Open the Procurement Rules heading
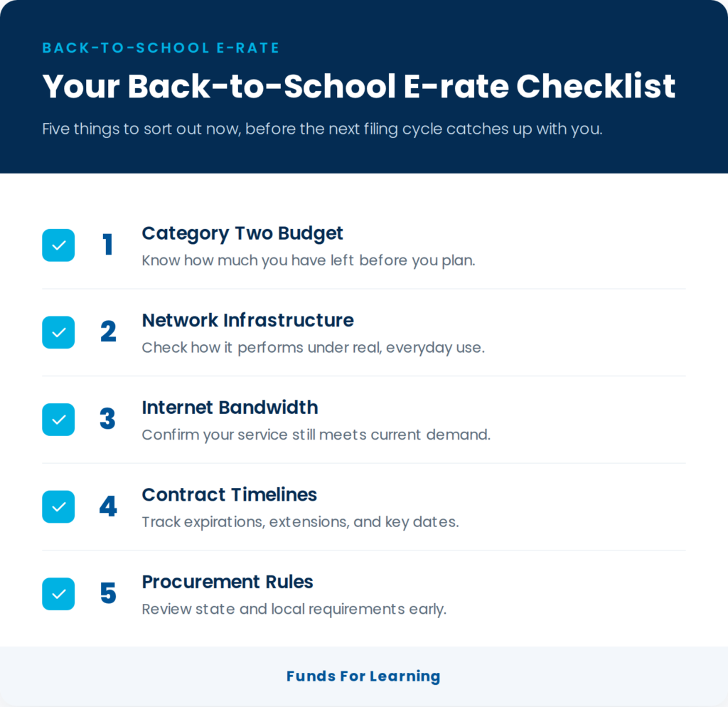728x707 pixels. [227, 582]
